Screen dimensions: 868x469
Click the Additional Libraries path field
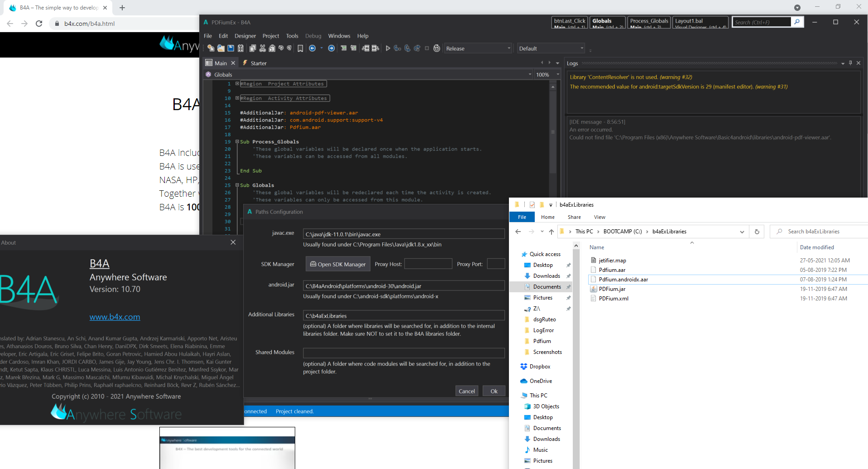(403, 316)
